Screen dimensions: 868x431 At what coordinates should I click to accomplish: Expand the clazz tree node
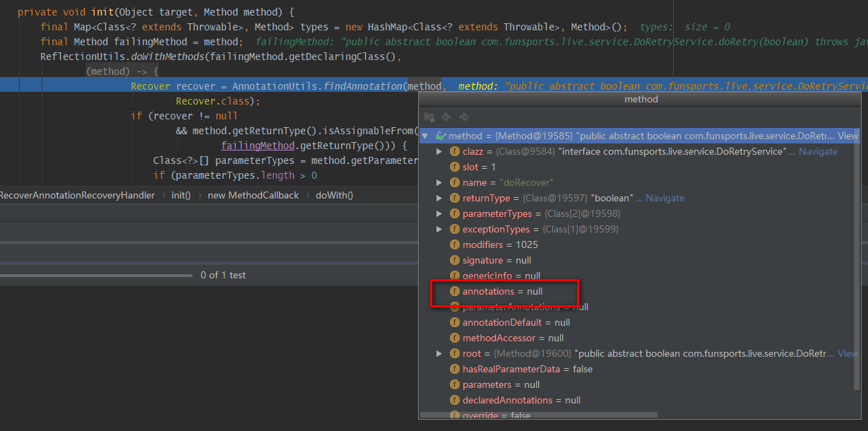(x=439, y=151)
